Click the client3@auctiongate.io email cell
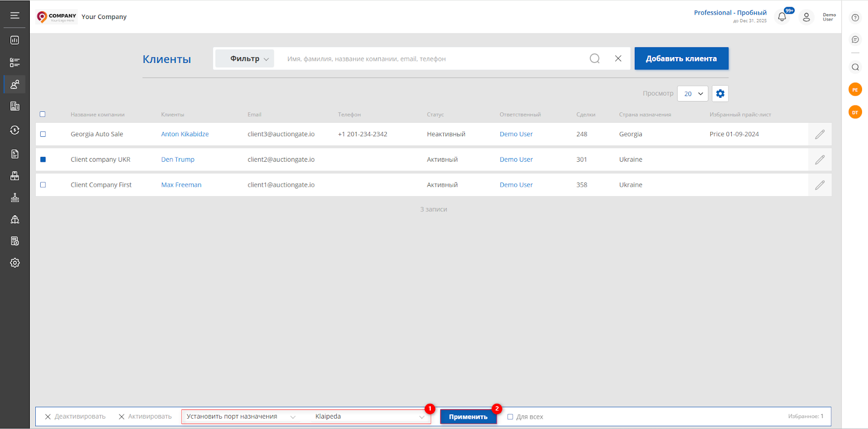Screen dimensions: 868x429 point(281,134)
